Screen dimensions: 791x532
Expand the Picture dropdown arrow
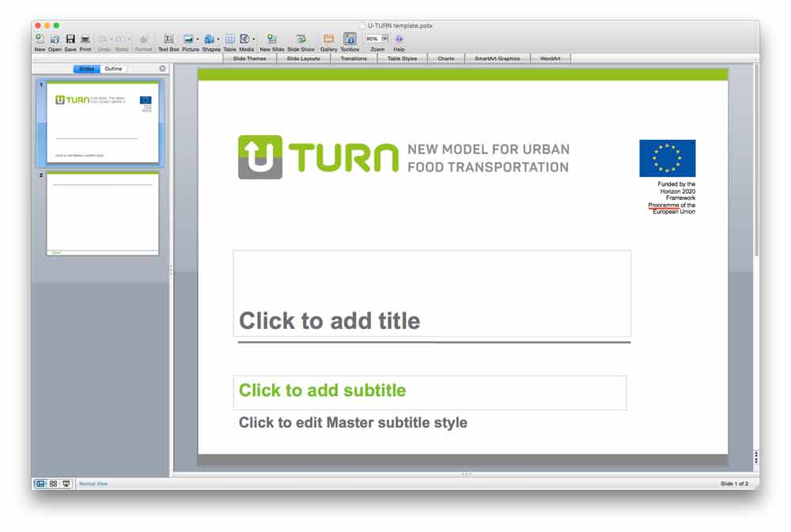[x=197, y=40]
